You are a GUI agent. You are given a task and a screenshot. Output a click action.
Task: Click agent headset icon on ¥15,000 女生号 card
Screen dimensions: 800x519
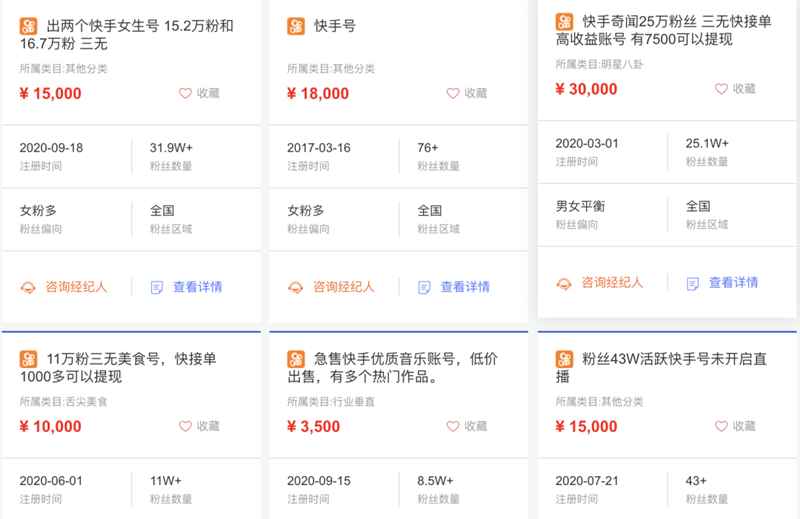point(29,287)
